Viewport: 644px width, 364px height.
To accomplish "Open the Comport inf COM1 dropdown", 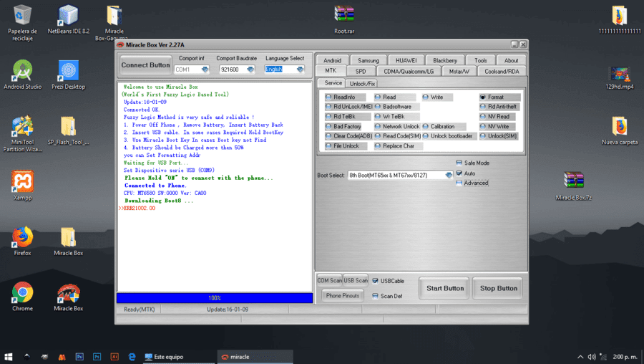I will coord(205,70).
